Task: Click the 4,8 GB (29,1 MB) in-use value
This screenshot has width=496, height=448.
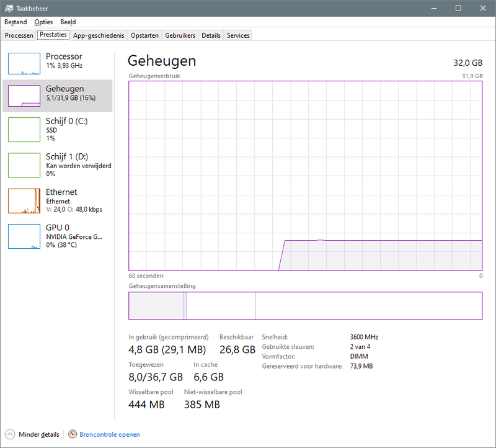Action: [x=167, y=349]
